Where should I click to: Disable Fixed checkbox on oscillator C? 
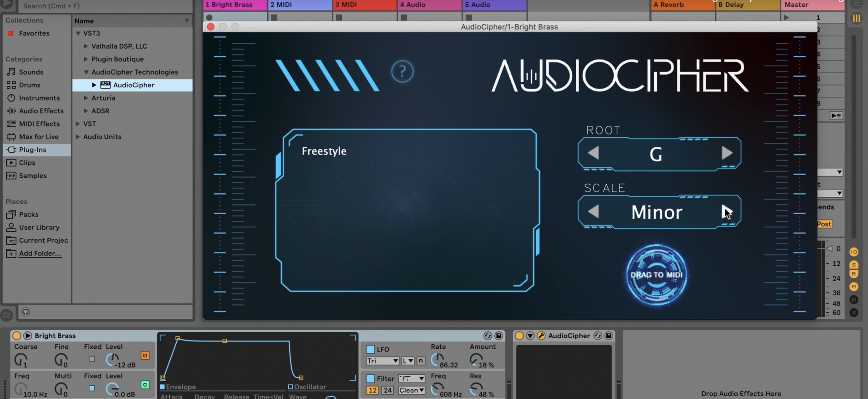click(92, 388)
